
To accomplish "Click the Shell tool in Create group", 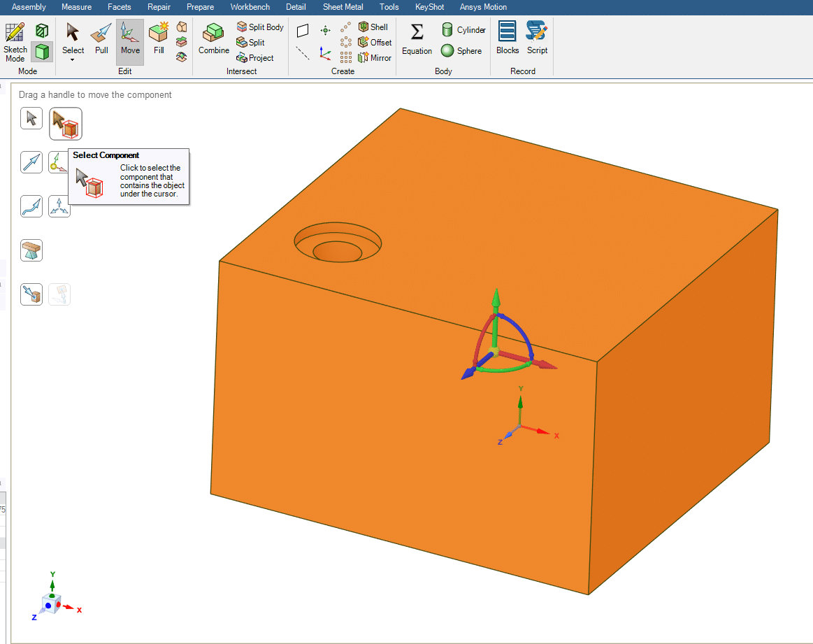I will (373, 27).
